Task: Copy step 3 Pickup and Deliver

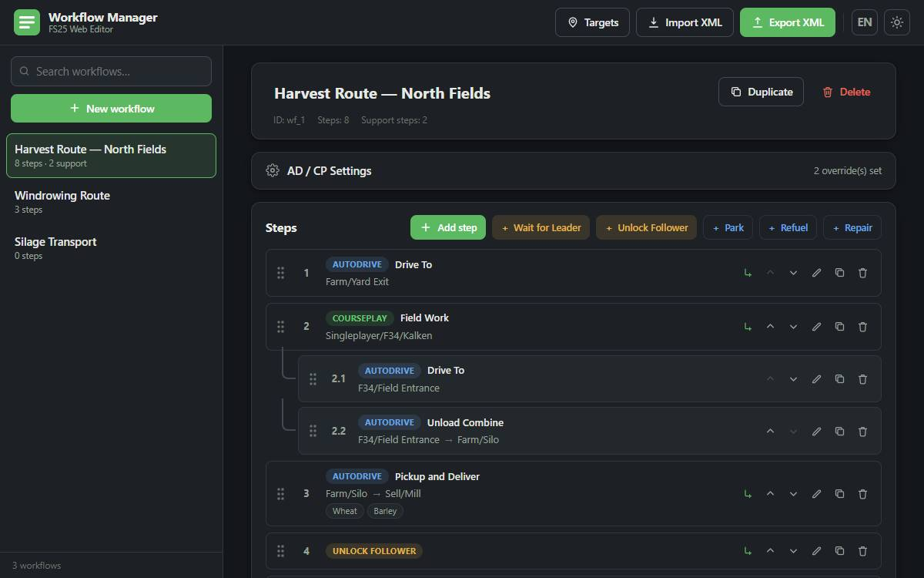Action: 839,494
